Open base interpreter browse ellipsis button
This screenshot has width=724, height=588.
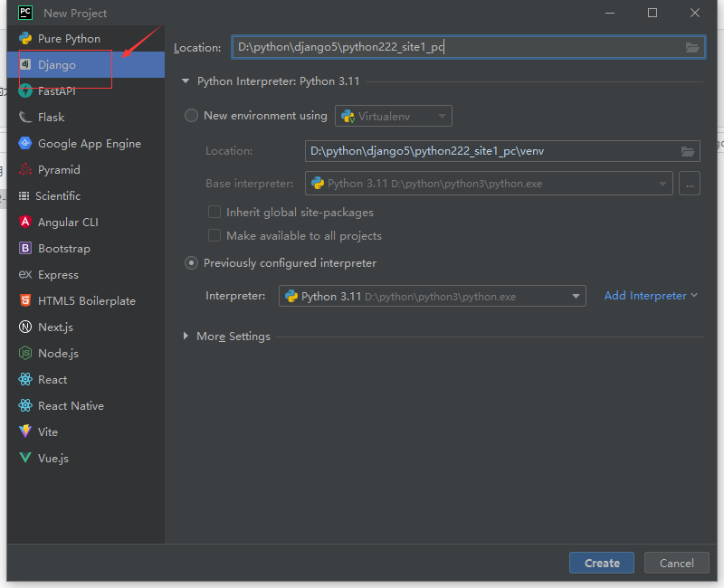click(x=690, y=184)
